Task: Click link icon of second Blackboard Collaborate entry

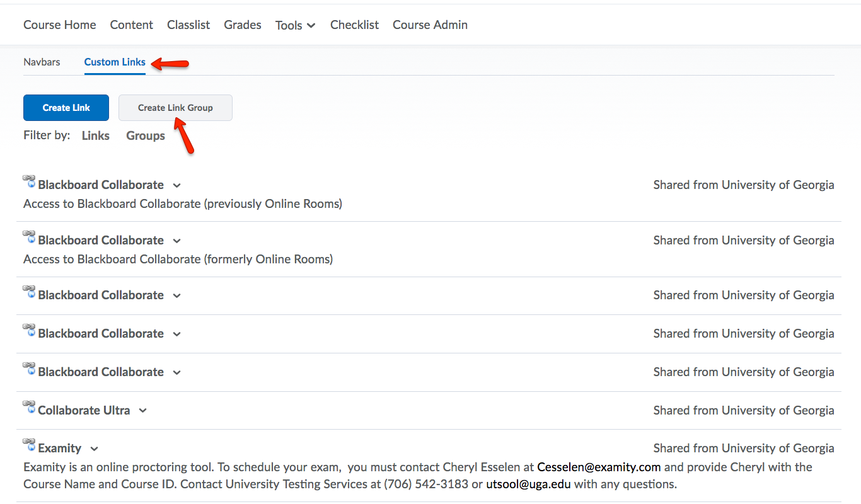Action: 29,238
